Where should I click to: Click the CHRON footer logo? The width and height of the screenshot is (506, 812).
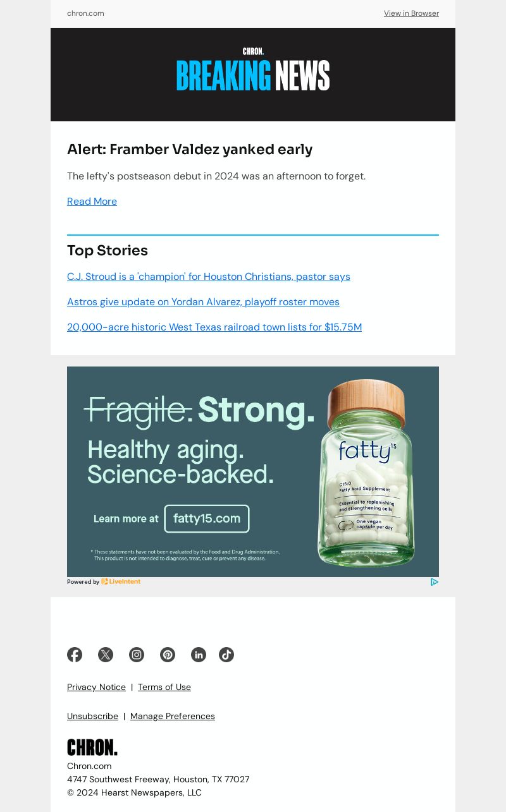coord(92,748)
